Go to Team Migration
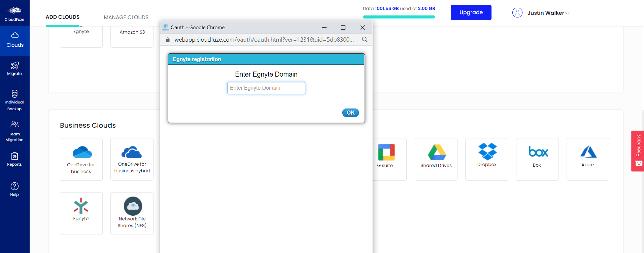 14,131
